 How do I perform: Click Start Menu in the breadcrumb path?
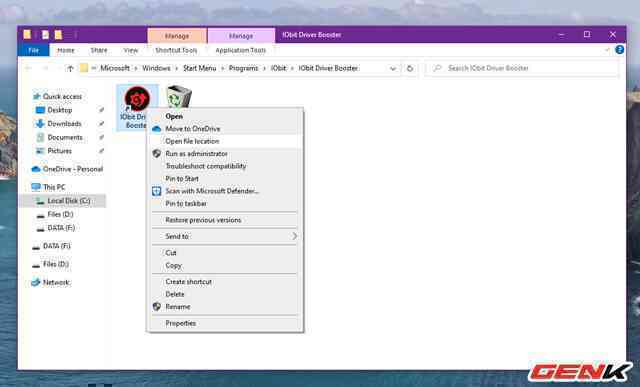200,68
